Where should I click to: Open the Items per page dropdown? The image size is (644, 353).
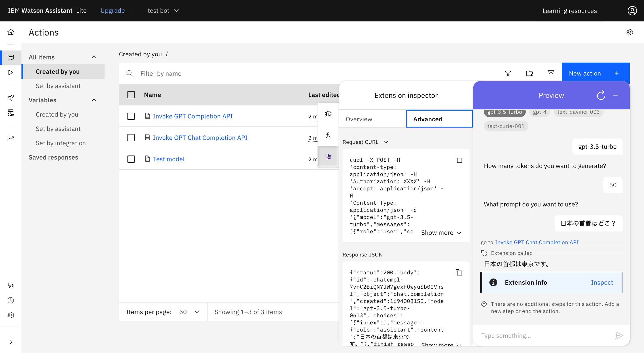(189, 312)
